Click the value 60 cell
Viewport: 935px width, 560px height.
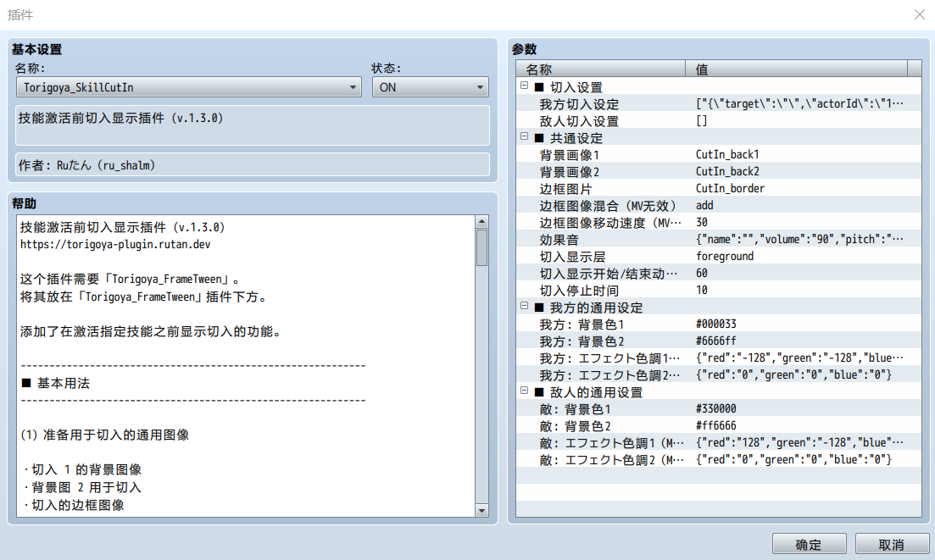click(701, 273)
